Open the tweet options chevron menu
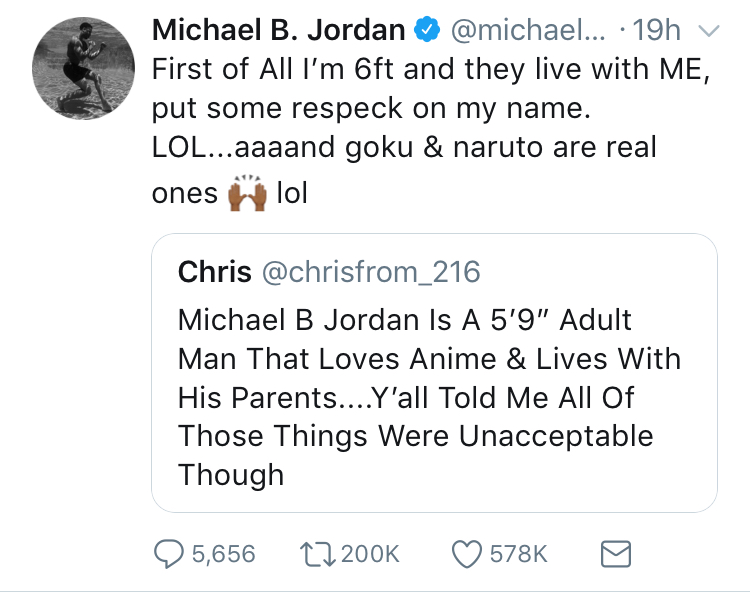 coord(708,31)
